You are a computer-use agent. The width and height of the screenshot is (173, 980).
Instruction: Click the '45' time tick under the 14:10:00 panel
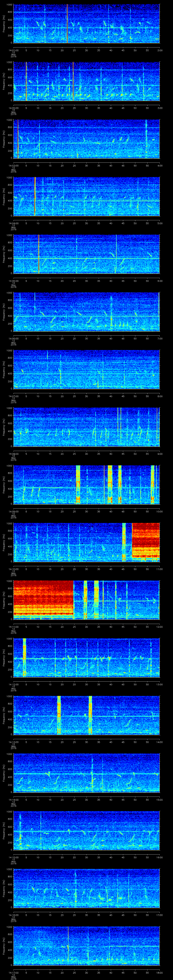coord(123,569)
